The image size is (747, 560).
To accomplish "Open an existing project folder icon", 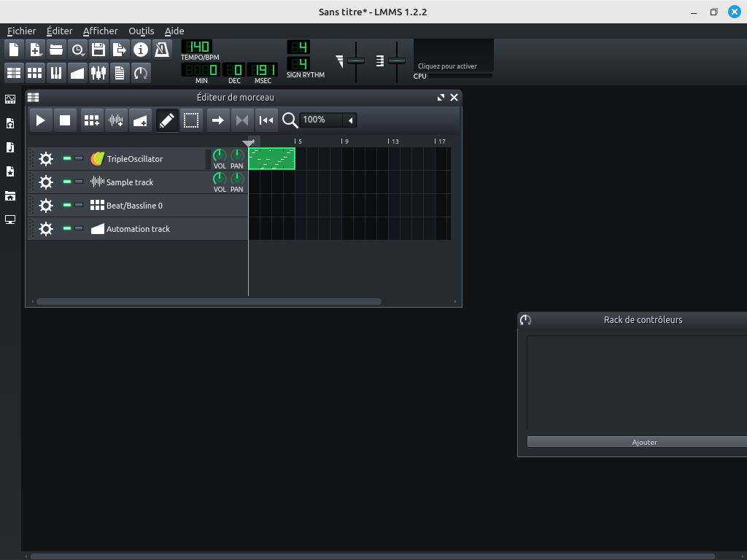I will [x=56, y=50].
